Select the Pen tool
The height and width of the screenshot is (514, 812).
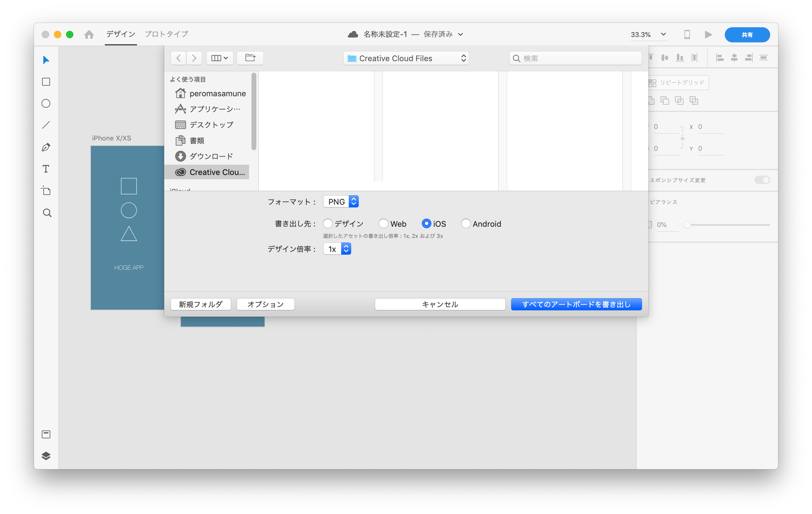pos(46,147)
